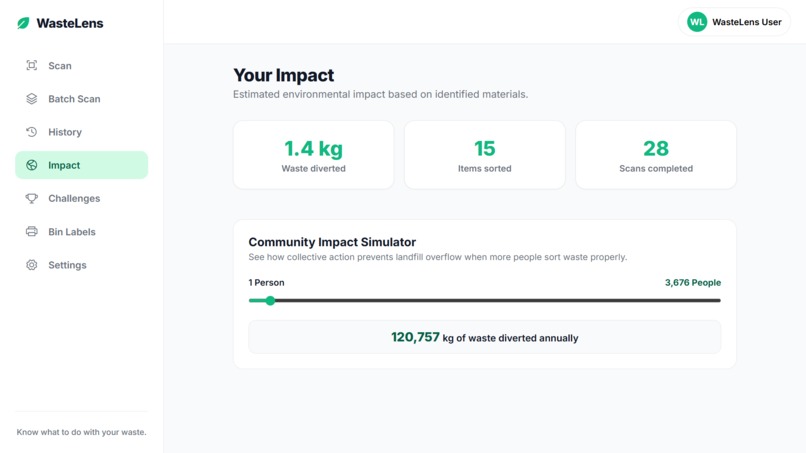Click the WL user avatar circle
806x453 pixels.
tap(697, 22)
